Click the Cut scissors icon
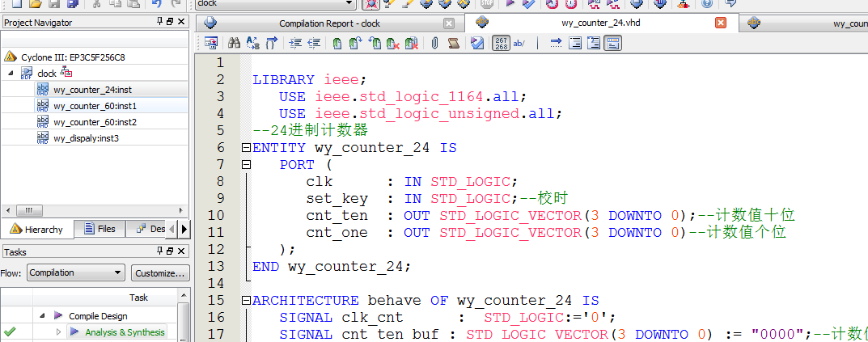868x342 pixels. point(95,3)
